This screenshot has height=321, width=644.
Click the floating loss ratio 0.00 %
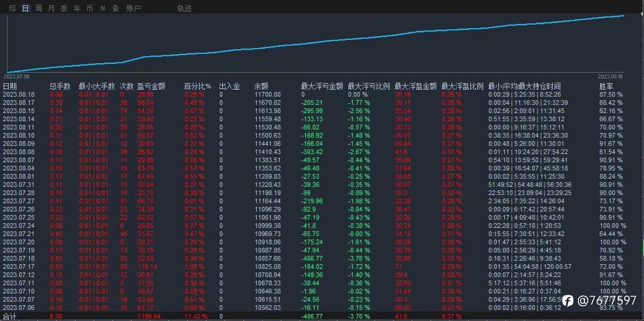[x=358, y=94]
